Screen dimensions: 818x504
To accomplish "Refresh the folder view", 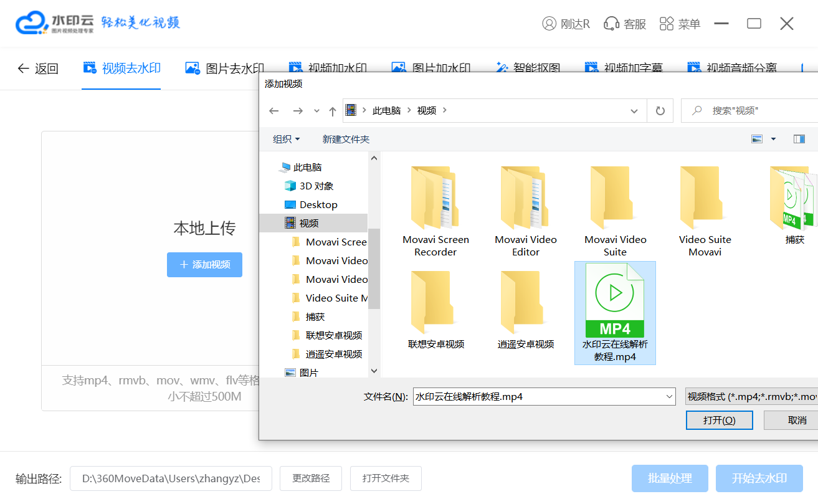I will pyautogui.click(x=660, y=111).
